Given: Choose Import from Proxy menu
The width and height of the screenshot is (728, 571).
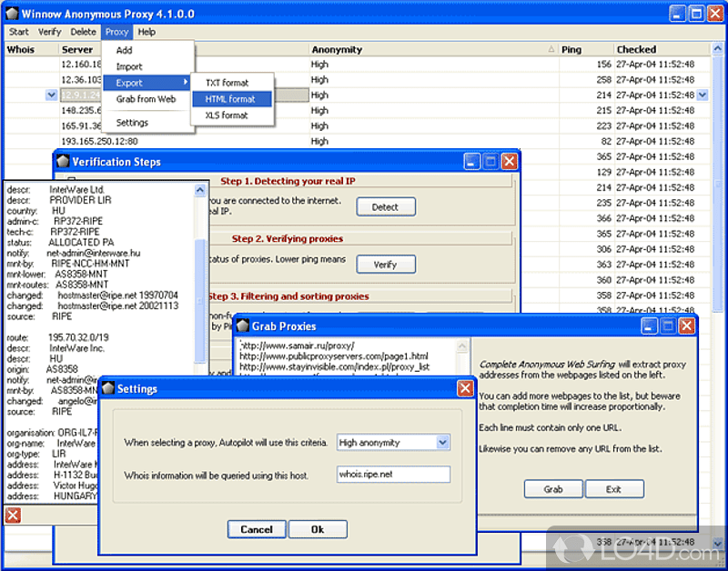Looking at the screenshot, I should 129,66.
